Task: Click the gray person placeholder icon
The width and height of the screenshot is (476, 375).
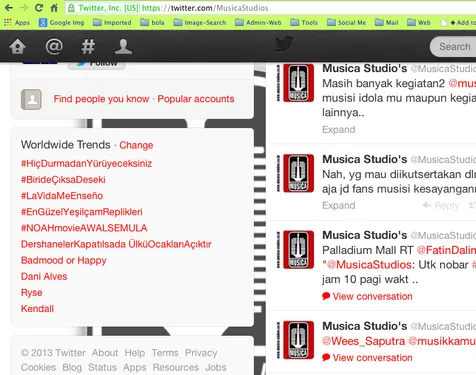Action: click(x=31, y=99)
